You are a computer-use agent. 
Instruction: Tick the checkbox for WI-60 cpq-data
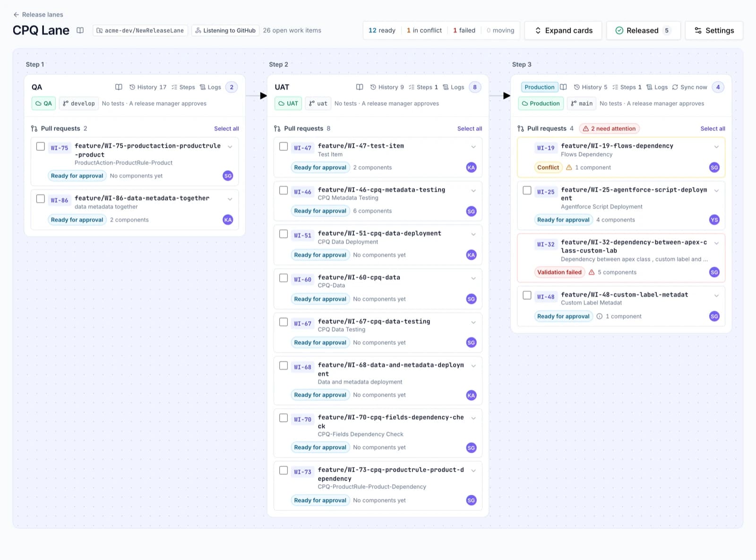(283, 278)
